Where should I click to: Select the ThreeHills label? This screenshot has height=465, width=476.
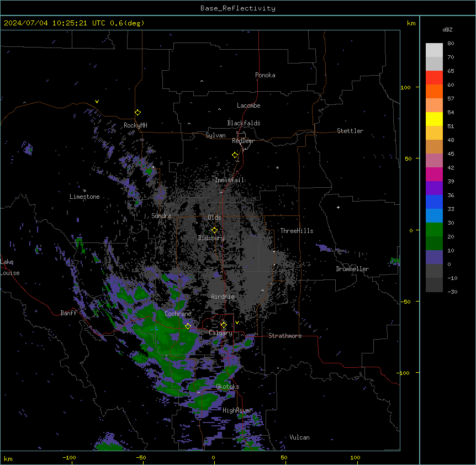297,231
